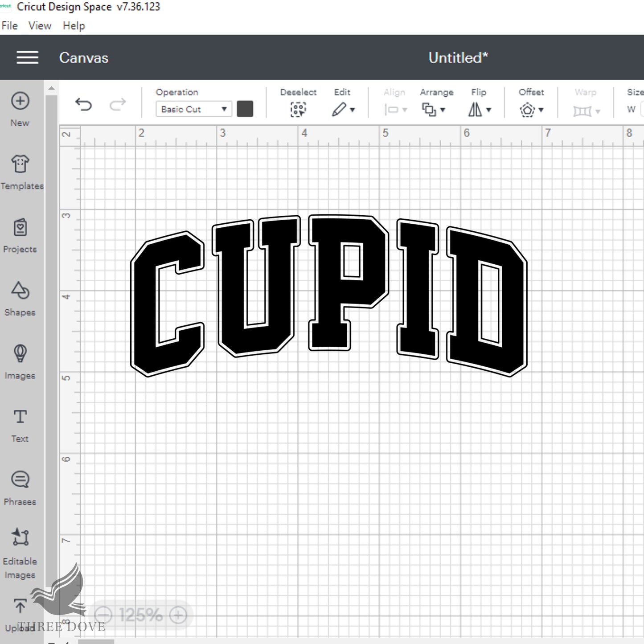
Task: Click the Redo arrow
Action: point(118,105)
